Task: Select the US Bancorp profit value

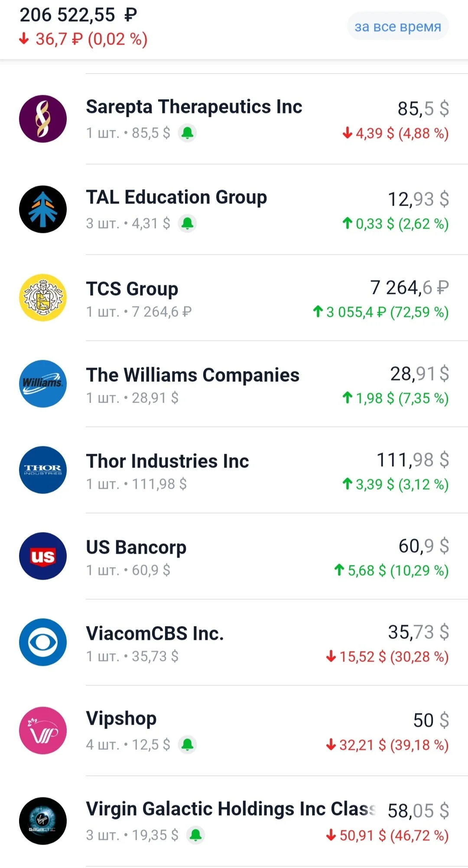Action: click(391, 571)
